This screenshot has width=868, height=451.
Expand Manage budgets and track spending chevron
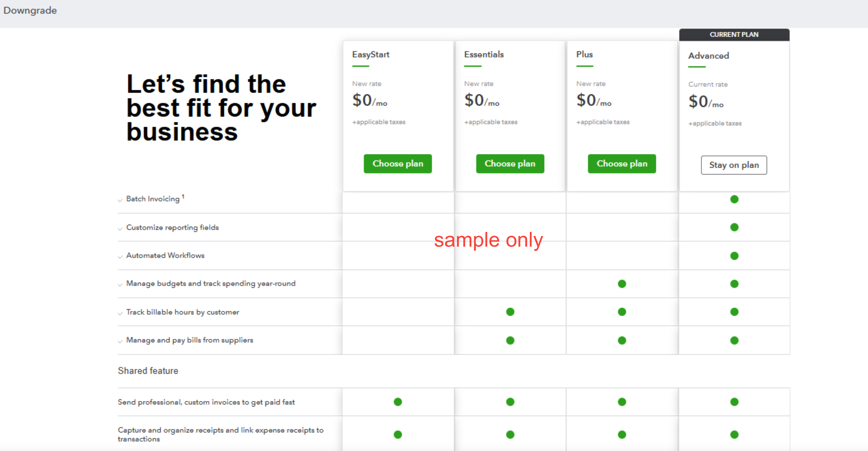pos(120,285)
